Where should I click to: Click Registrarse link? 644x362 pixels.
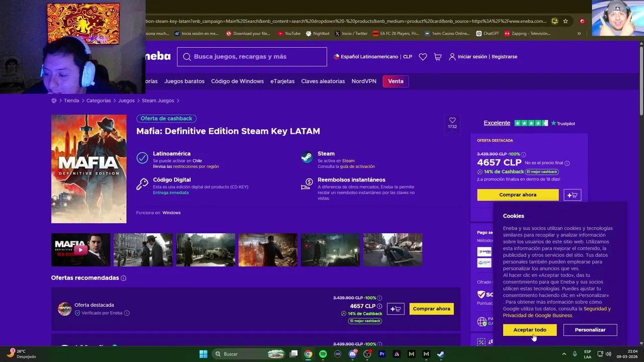[x=504, y=57]
